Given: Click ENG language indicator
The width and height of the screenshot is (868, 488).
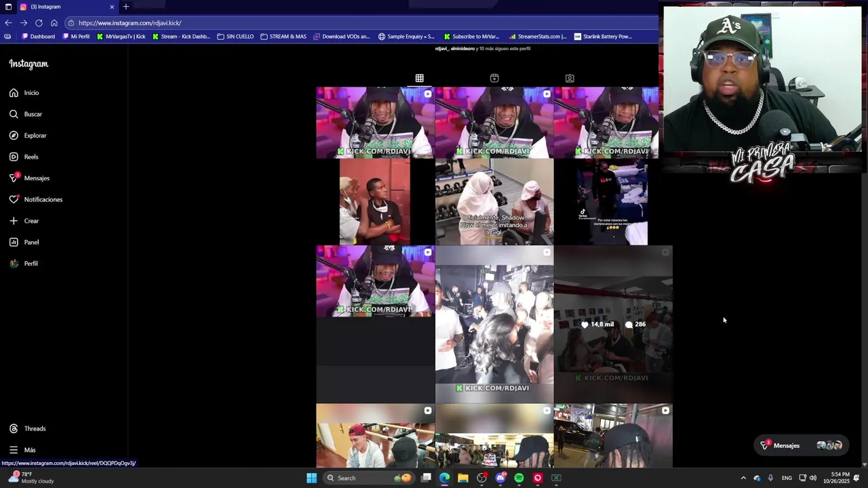Looking at the screenshot, I should (787, 478).
